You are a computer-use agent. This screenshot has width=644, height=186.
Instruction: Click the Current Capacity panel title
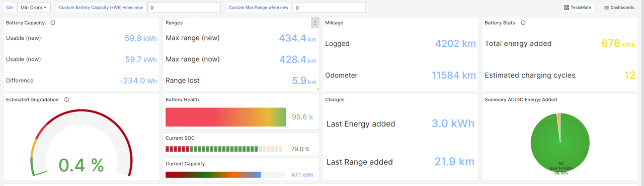[x=185, y=163]
